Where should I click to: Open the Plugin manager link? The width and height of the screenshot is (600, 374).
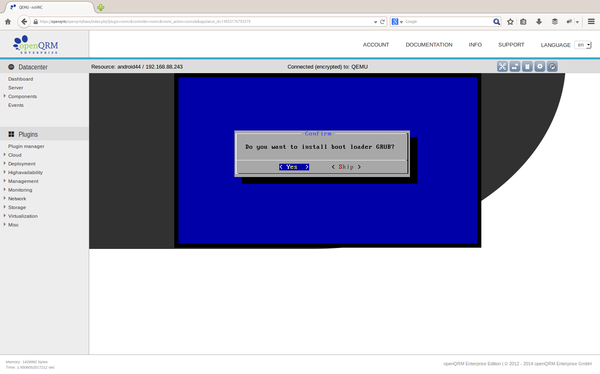coord(26,146)
